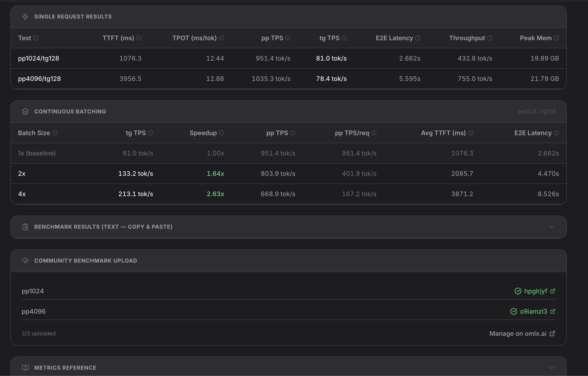
Task: Expand Metrics Reference section chevron
Action: click(x=552, y=368)
